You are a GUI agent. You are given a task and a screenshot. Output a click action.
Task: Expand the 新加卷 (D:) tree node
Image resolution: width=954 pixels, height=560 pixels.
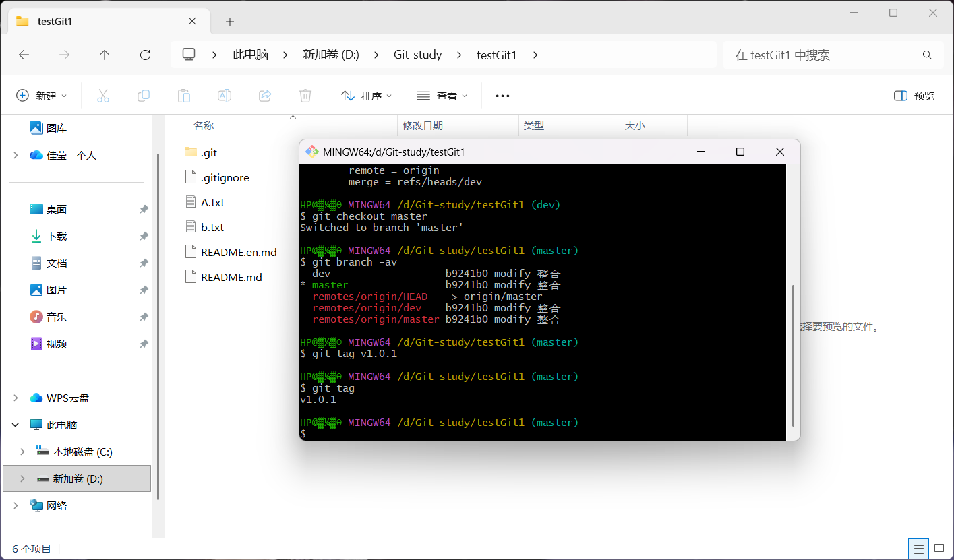point(22,478)
